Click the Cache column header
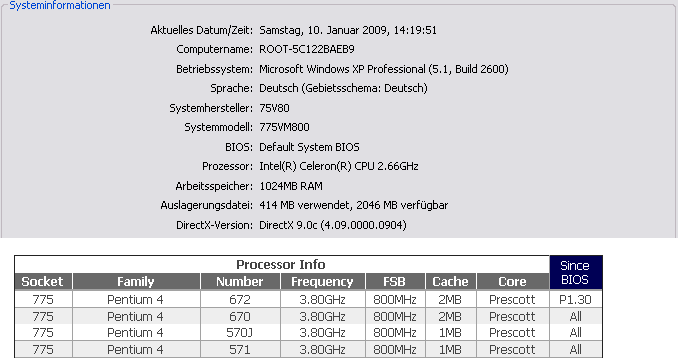The width and height of the screenshot is (679, 361). 450,281
